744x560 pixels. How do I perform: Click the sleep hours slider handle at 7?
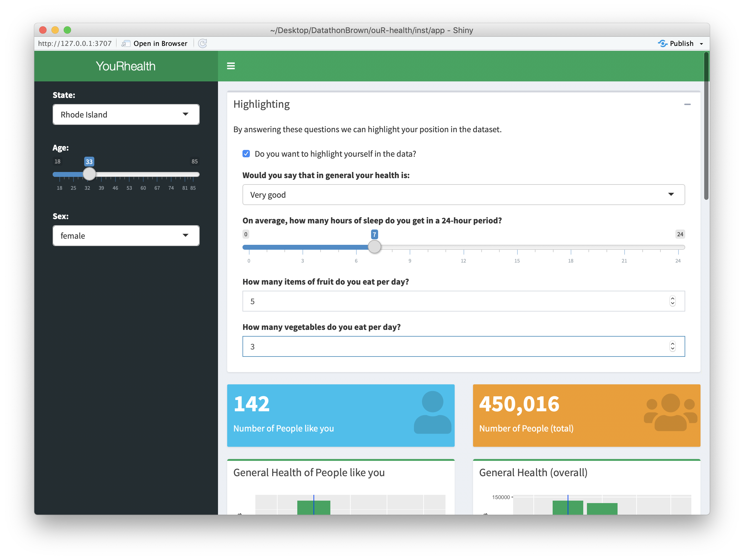click(374, 247)
